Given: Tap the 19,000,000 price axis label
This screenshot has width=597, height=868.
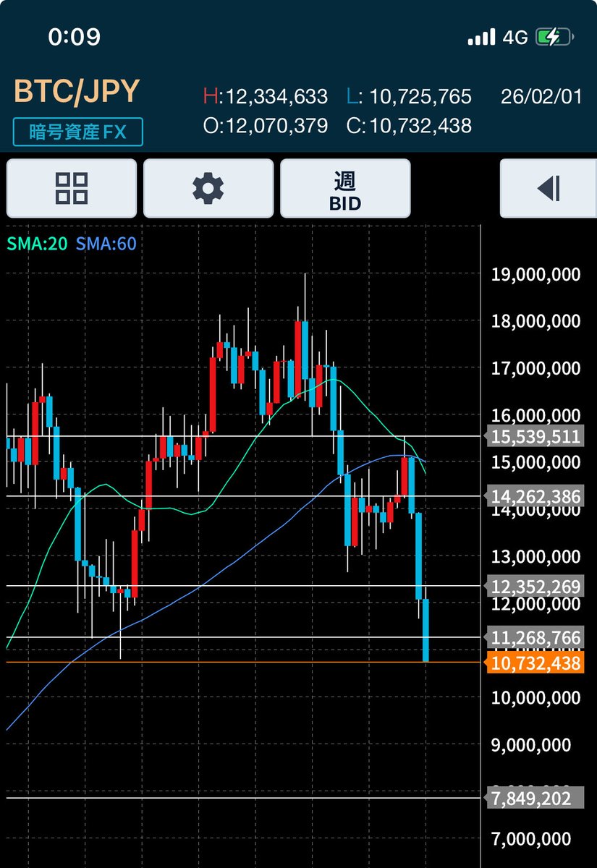Looking at the screenshot, I should (535, 274).
